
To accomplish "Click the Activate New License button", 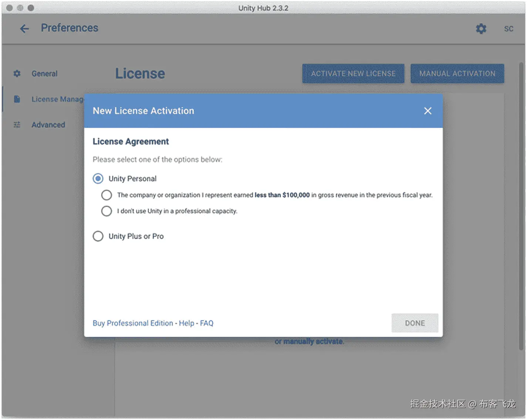I will tap(353, 74).
